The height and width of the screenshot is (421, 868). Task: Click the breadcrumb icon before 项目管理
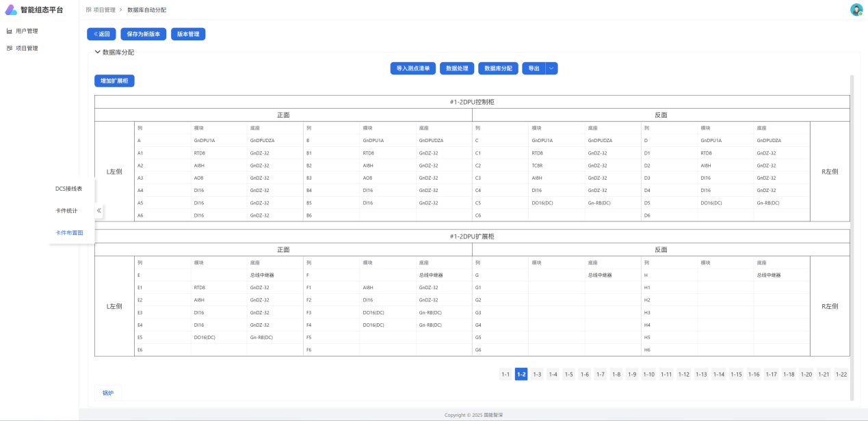(x=89, y=10)
